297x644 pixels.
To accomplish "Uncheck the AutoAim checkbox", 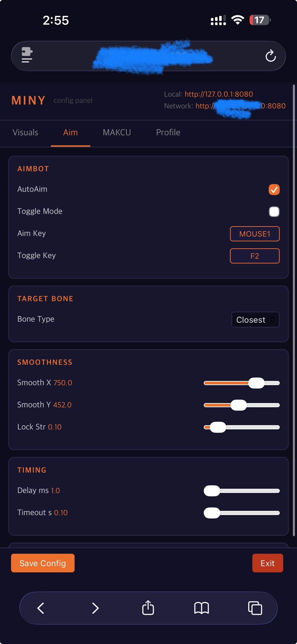I will [x=274, y=190].
